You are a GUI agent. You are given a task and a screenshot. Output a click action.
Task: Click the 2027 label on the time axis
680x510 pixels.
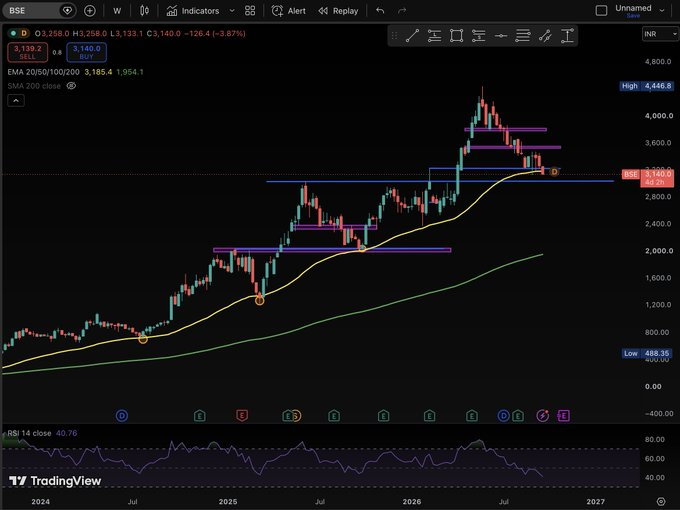click(595, 502)
